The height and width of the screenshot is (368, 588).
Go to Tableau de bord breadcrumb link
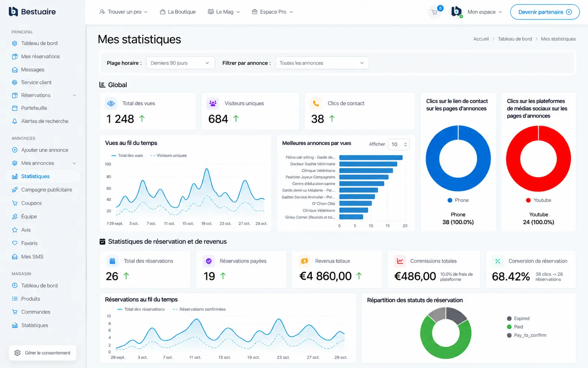coord(515,39)
